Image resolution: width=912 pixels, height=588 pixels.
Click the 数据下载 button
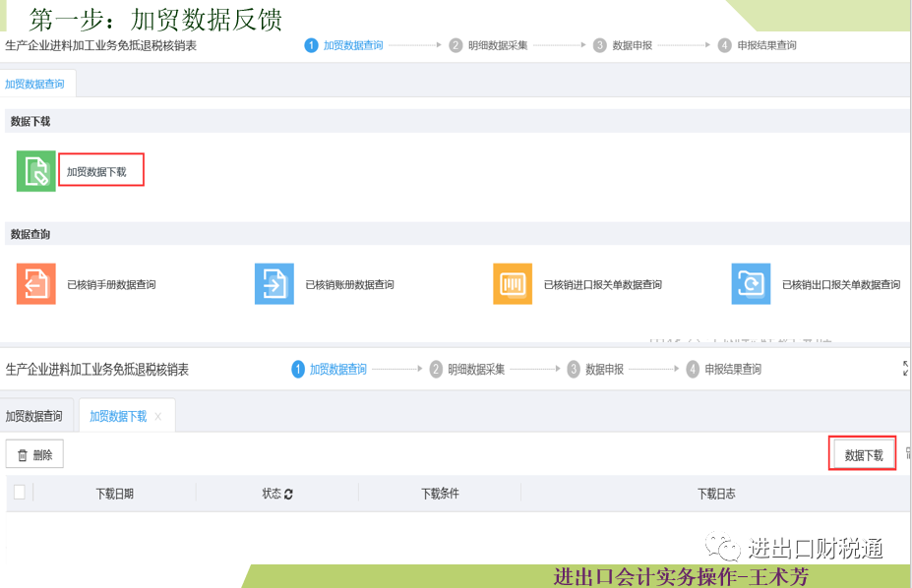click(x=864, y=455)
